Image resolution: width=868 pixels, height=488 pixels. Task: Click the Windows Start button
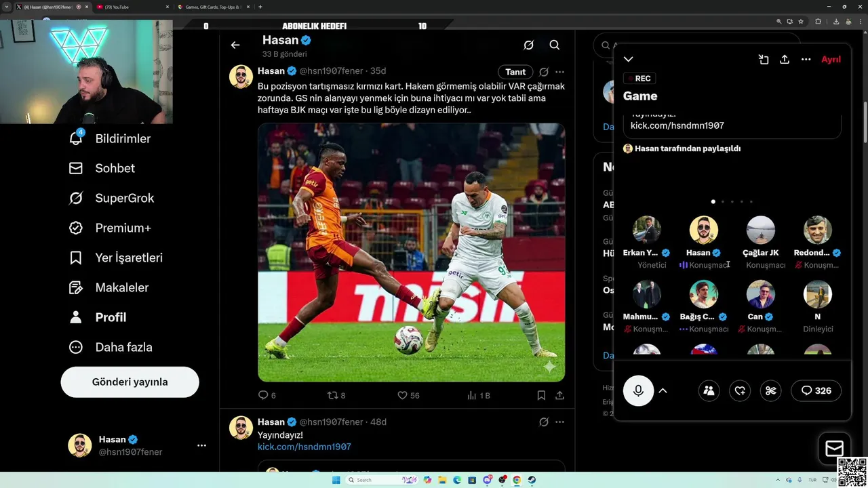pos(336,480)
